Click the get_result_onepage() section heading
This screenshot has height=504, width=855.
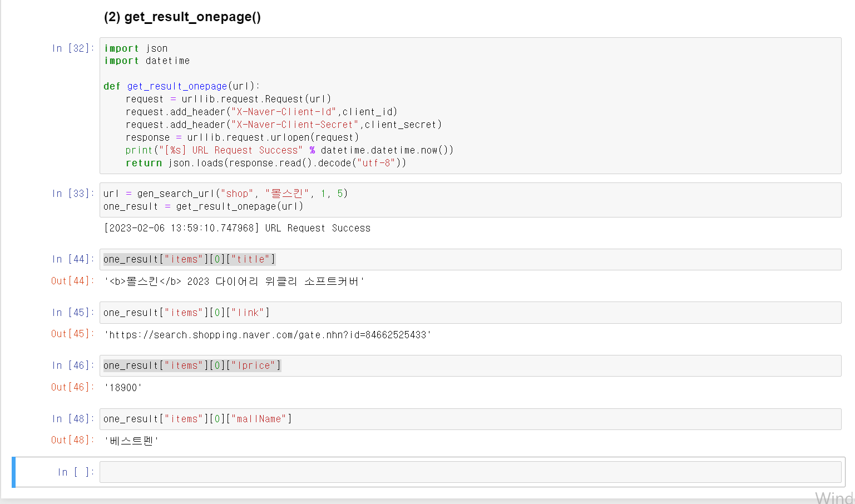[x=182, y=17]
